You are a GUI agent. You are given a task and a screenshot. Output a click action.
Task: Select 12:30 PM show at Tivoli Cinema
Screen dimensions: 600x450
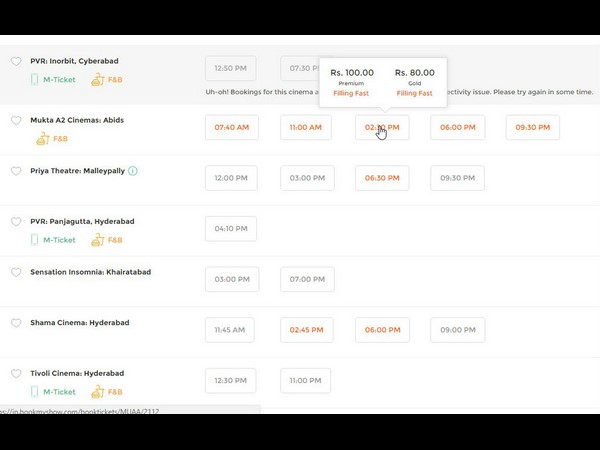pyautogui.click(x=231, y=381)
